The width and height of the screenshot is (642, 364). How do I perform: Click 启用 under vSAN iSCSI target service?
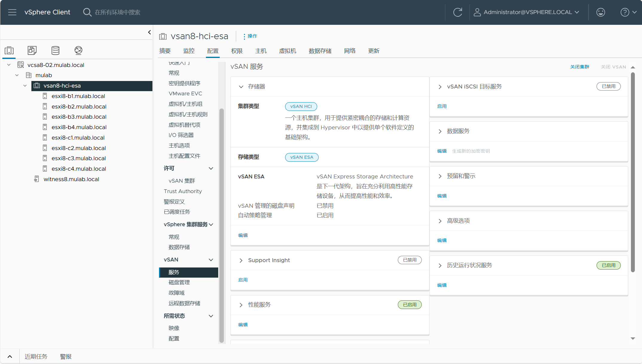point(442,106)
